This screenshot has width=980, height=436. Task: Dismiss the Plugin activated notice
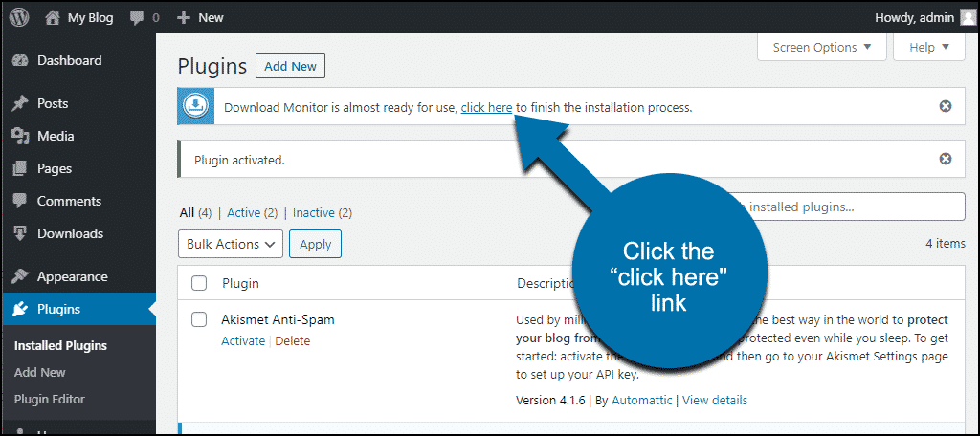946,160
